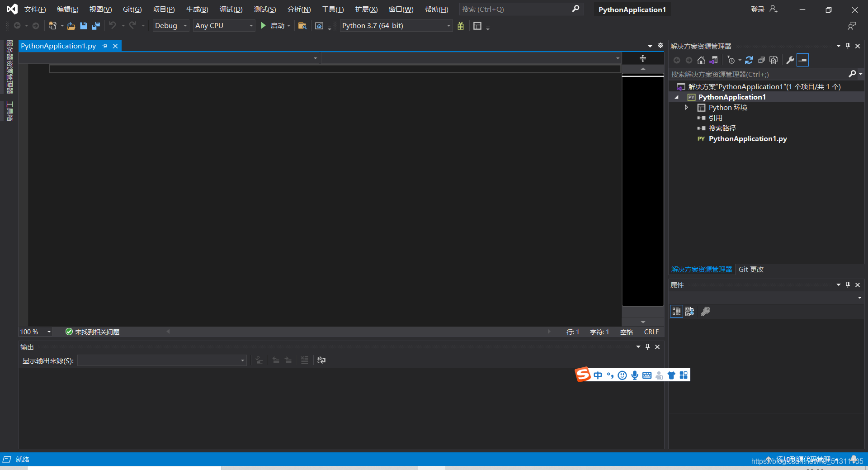Click the window layout icon in the toolbar

(477, 26)
